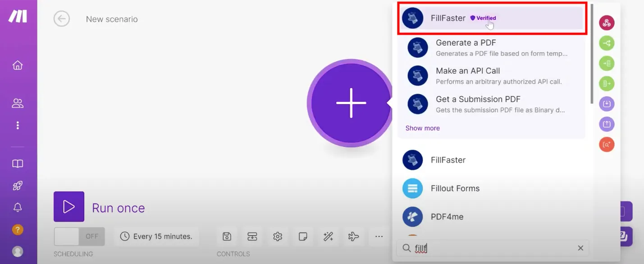Click the app list scrollbar
This screenshot has width=644, height=264.
(x=592, y=54)
